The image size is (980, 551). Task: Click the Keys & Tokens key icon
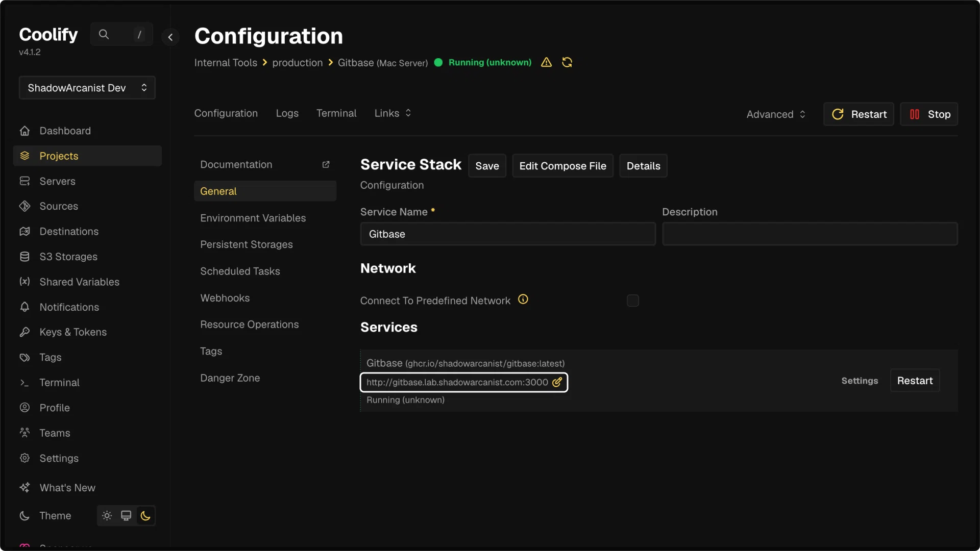(x=24, y=332)
